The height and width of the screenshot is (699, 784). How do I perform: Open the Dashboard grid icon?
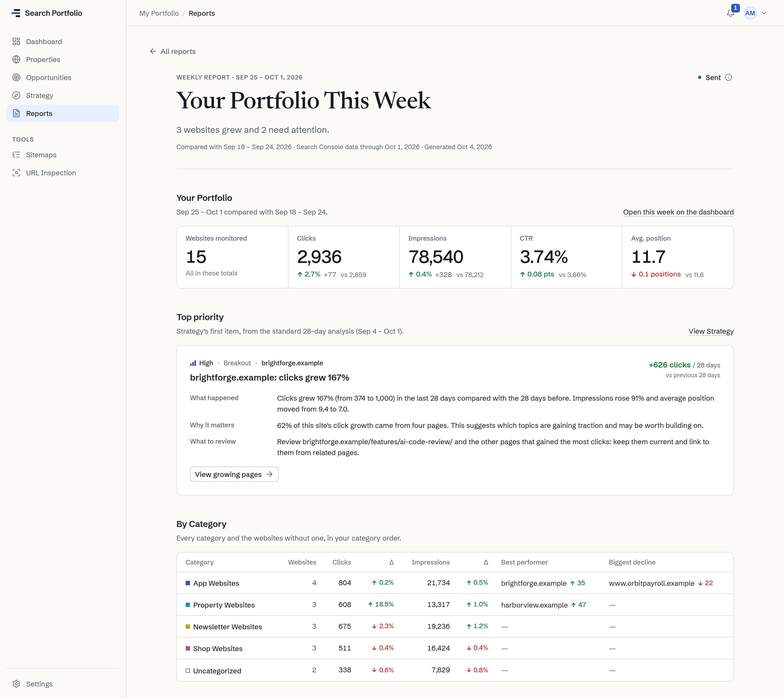(16, 41)
